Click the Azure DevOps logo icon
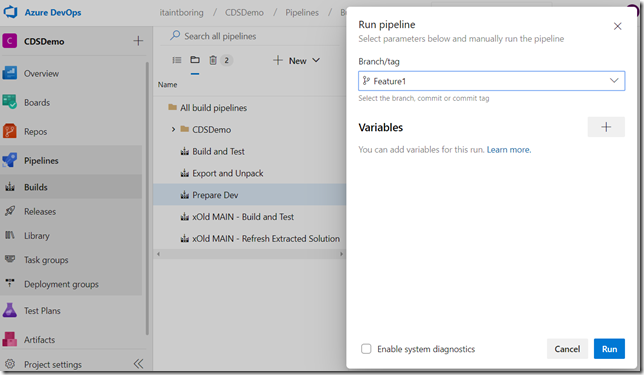The width and height of the screenshot is (644, 375). tap(10, 12)
